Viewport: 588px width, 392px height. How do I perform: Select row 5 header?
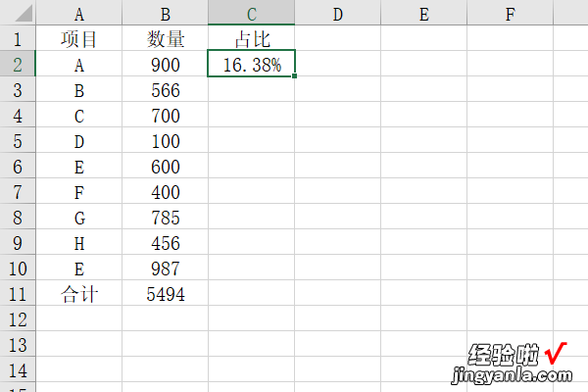[x=18, y=140]
